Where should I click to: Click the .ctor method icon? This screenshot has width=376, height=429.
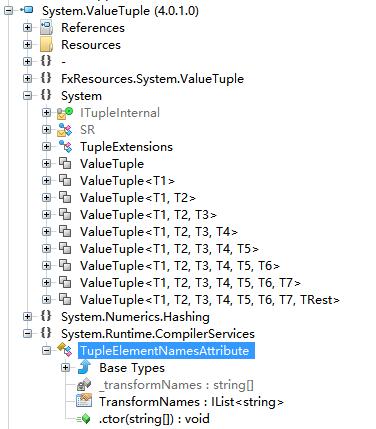tap(84, 418)
